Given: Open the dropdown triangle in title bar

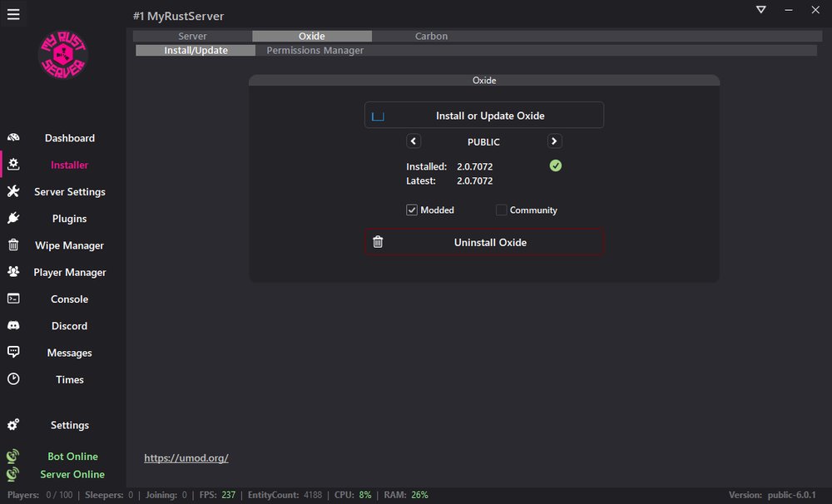Looking at the screenshot, I should point(761,9).
